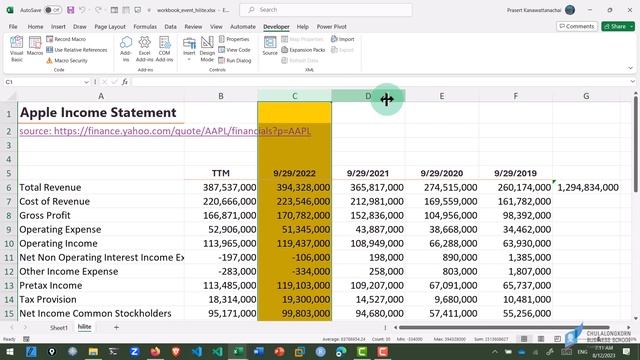
Task: Open File Explorer from taskbar
Action: pyautogui.click(x=93, y=351)
